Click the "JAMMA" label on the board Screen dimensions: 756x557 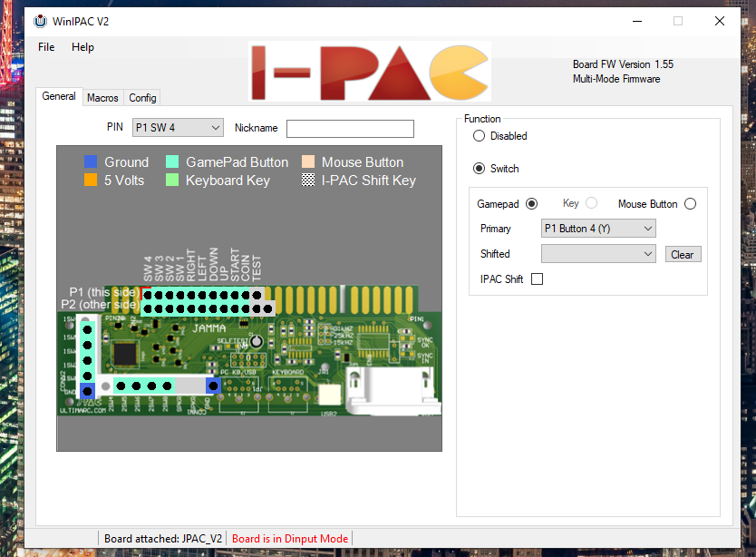click(x=209, y=328)
